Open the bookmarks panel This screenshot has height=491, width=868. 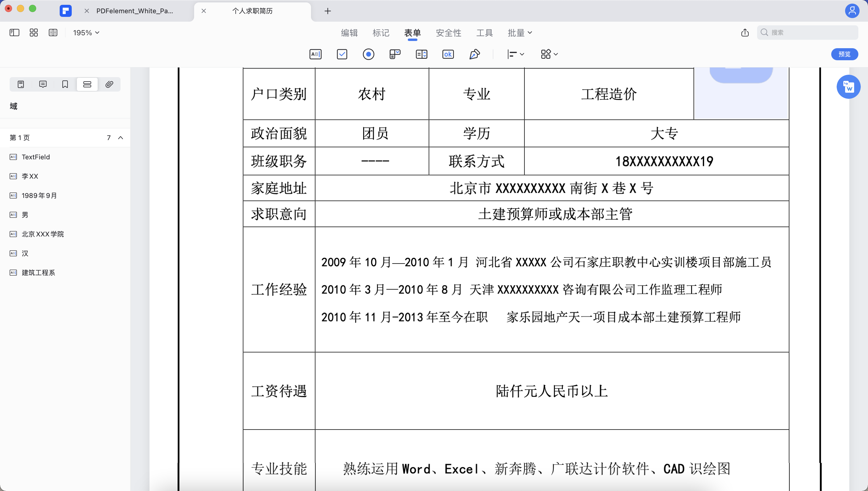click(65, 84)
